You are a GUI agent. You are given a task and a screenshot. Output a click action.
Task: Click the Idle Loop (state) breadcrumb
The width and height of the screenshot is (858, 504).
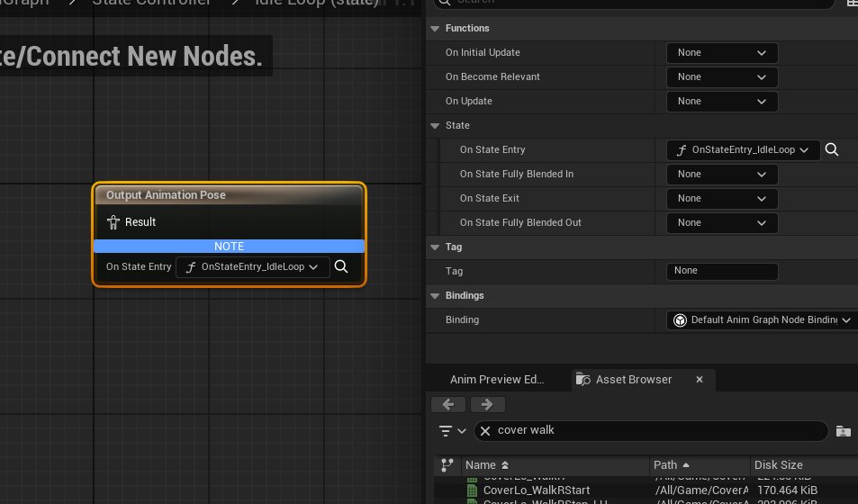point(316,2)
